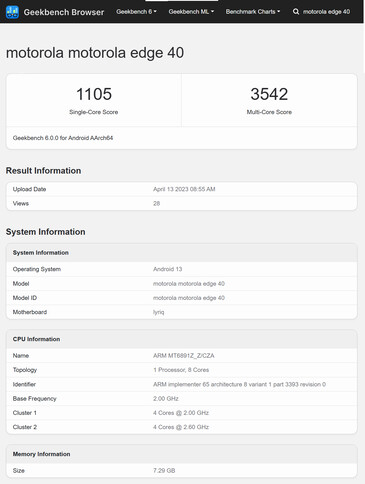Viewport: 365px width, 484px height.
Task: Click the Model value motorola motorola edge 40
Action: click(189, 284)
